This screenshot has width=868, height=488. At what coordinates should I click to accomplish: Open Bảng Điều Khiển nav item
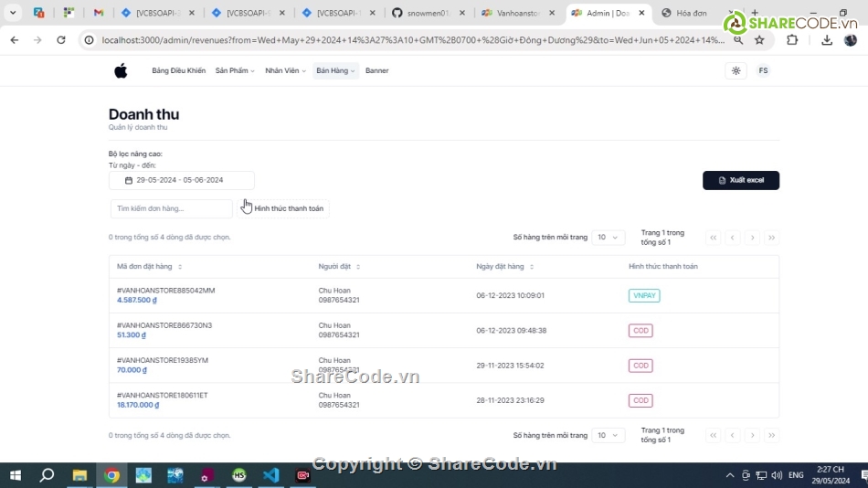point(179,71)
